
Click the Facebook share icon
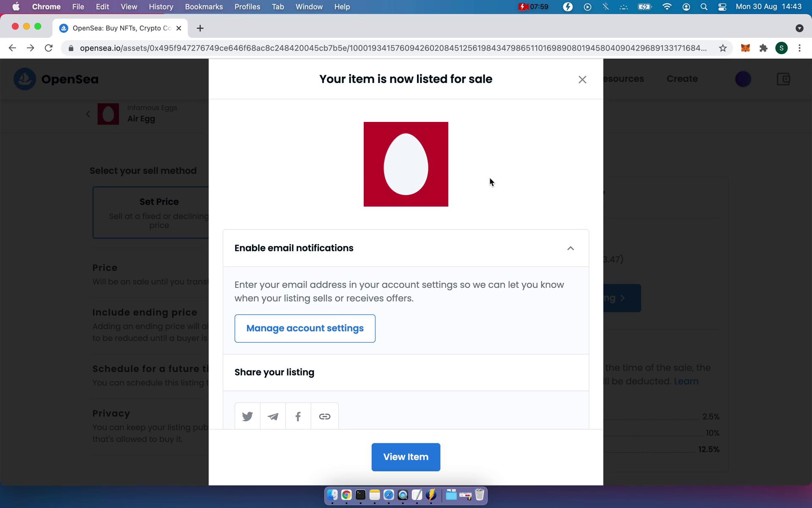click(x=298, y=416)
